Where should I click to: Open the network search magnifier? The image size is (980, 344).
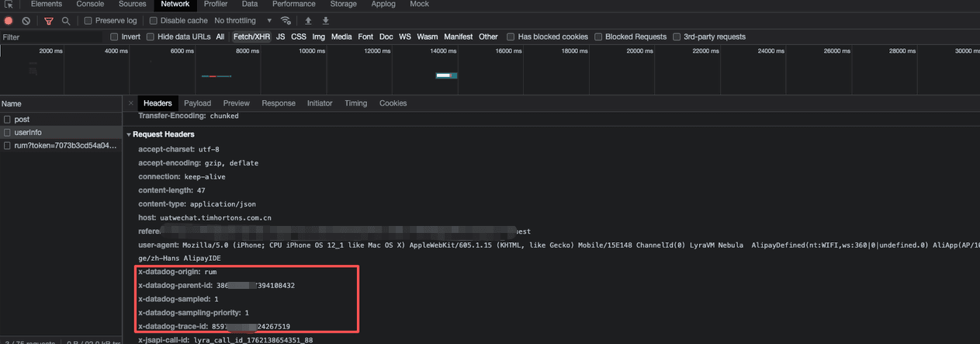[66, 21]
